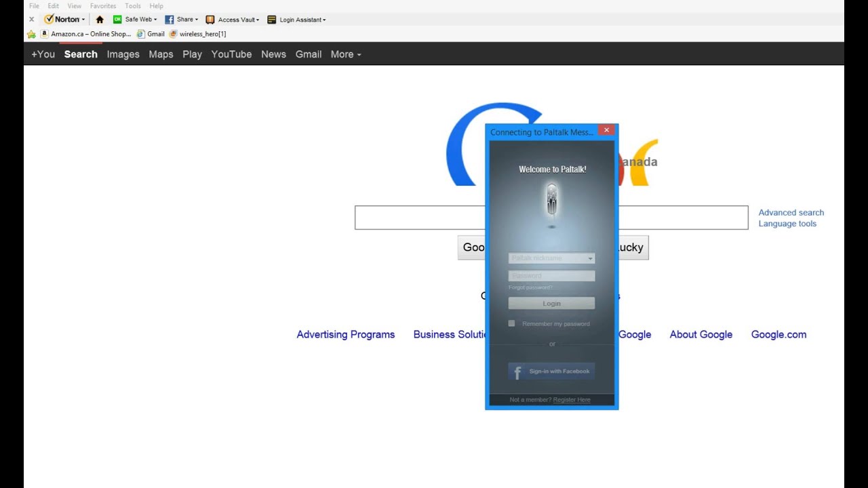The width and height of the screenshot is (868, 488).
Task: Check Remember my password checkbox
Action: coord(511,323)
